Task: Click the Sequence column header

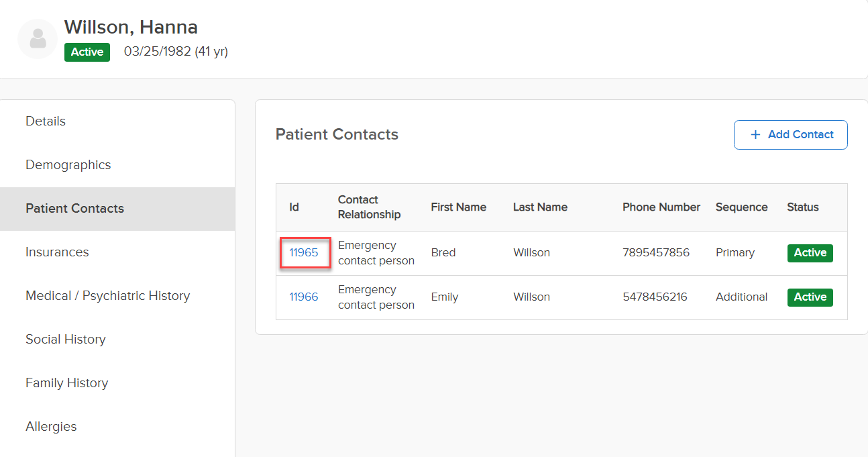Action: click(741, 207)
